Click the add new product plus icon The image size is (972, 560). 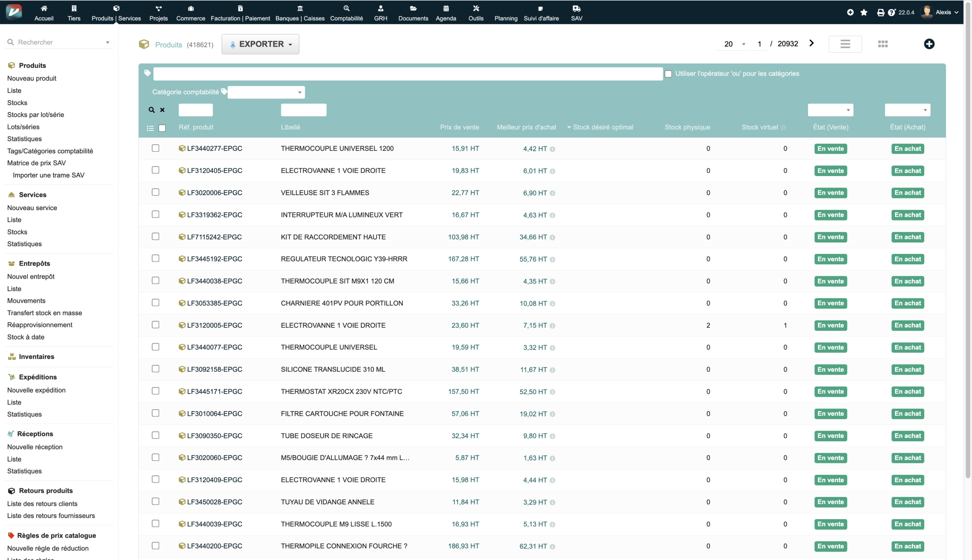coord(929,44)
